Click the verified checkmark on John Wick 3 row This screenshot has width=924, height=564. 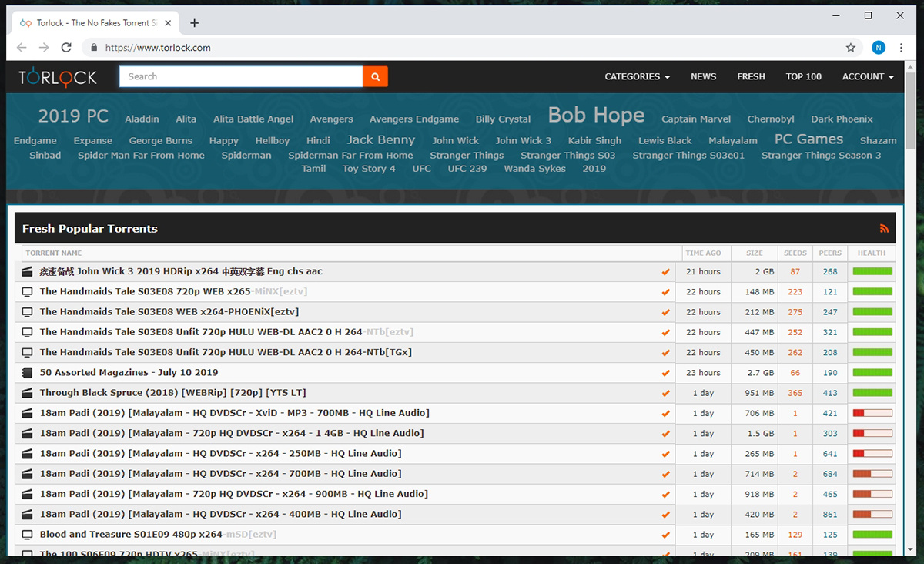[665, 272]
